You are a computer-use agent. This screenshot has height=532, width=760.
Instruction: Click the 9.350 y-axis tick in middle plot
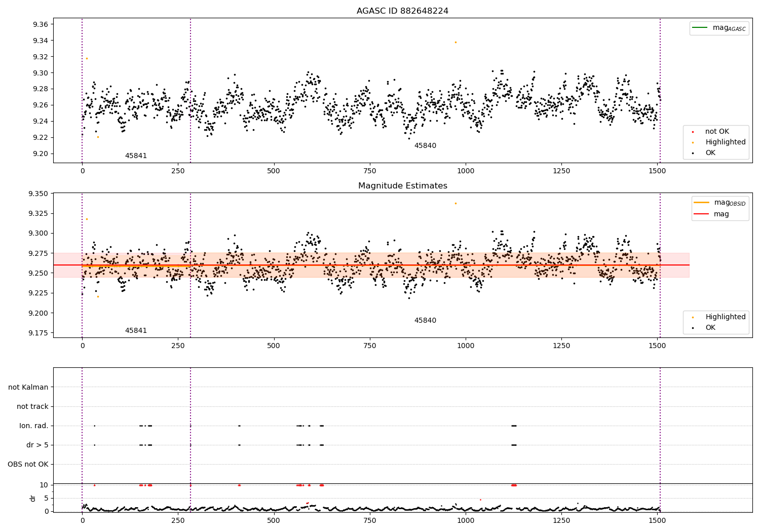[37, 194]
